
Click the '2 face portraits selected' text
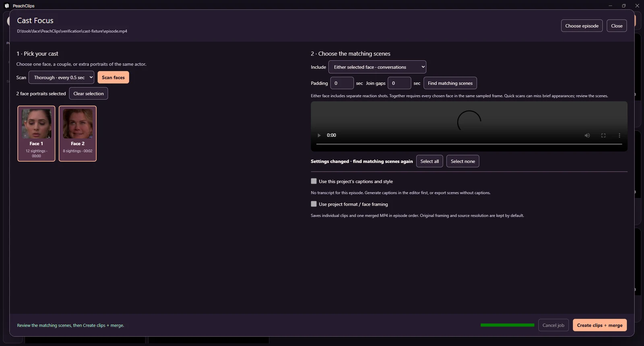coord(41,93)
